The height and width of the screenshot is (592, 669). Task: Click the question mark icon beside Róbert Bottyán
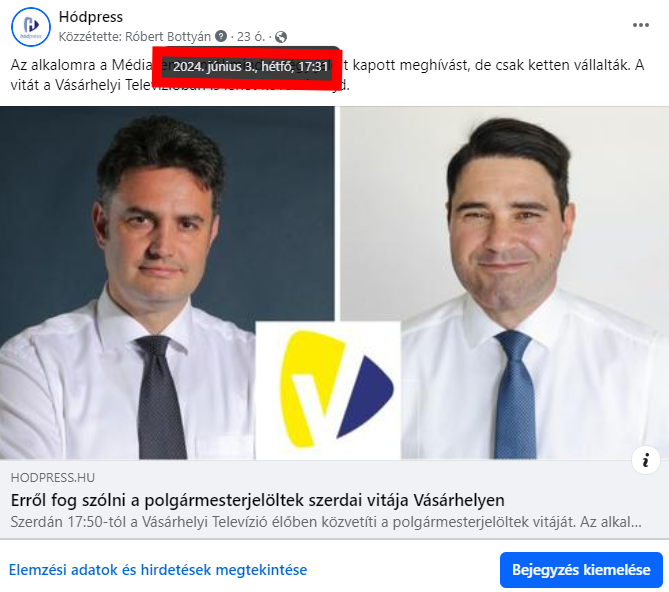coord(221,36)
